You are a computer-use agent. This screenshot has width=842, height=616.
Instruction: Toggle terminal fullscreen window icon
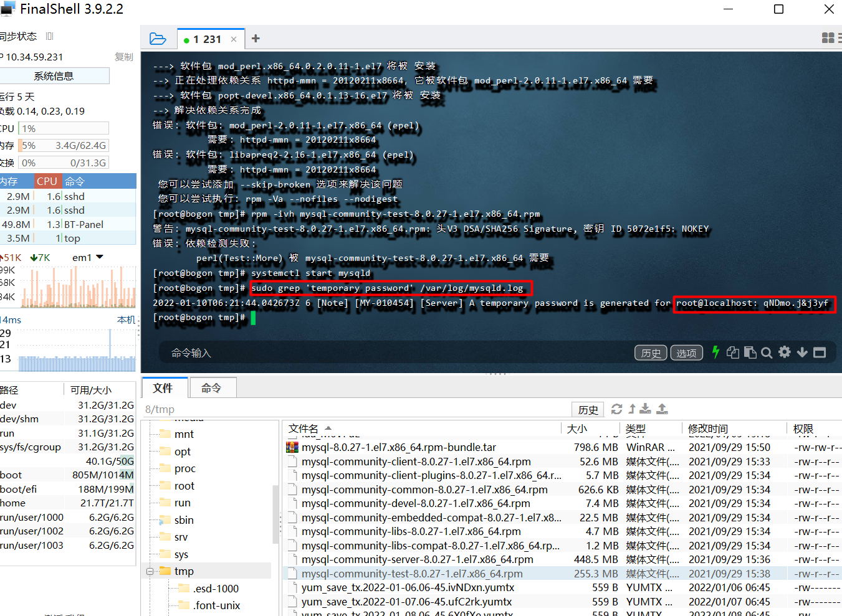coord(820,353)
